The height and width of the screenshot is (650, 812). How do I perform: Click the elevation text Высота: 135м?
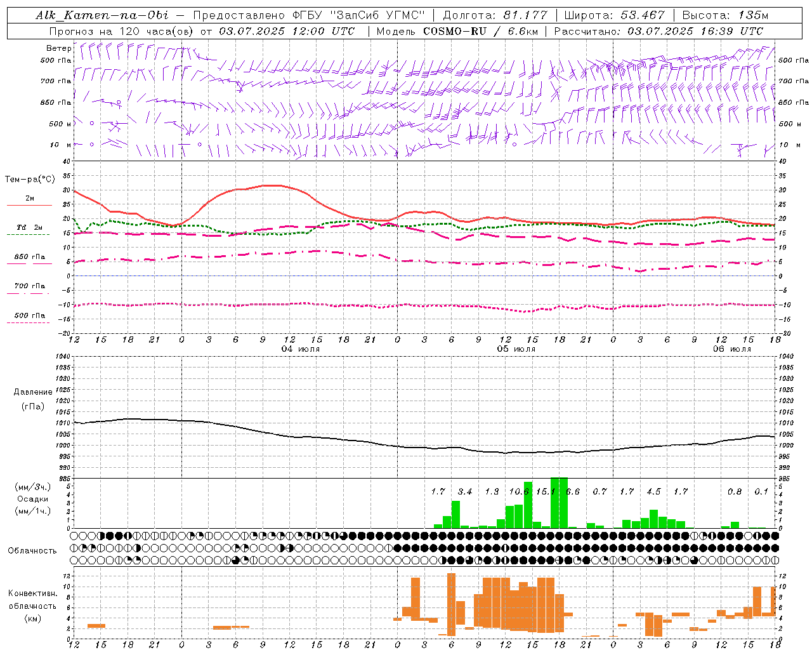[725, 15]
